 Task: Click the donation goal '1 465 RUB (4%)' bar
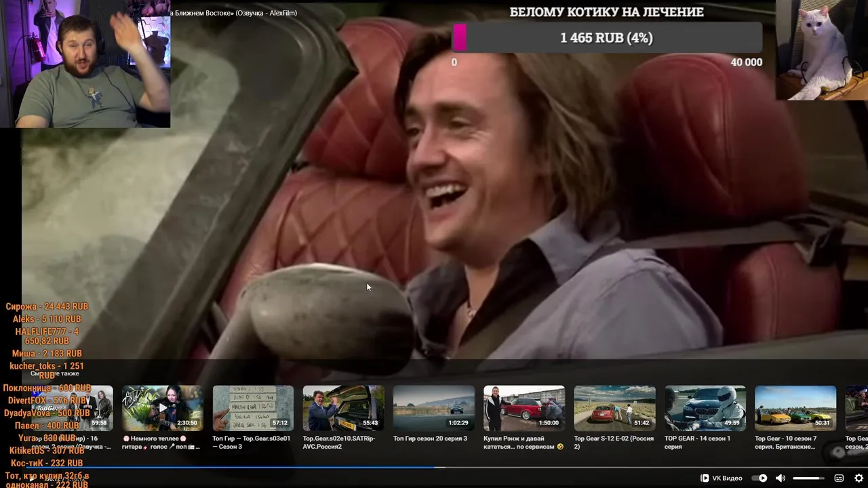click(607, 38)
